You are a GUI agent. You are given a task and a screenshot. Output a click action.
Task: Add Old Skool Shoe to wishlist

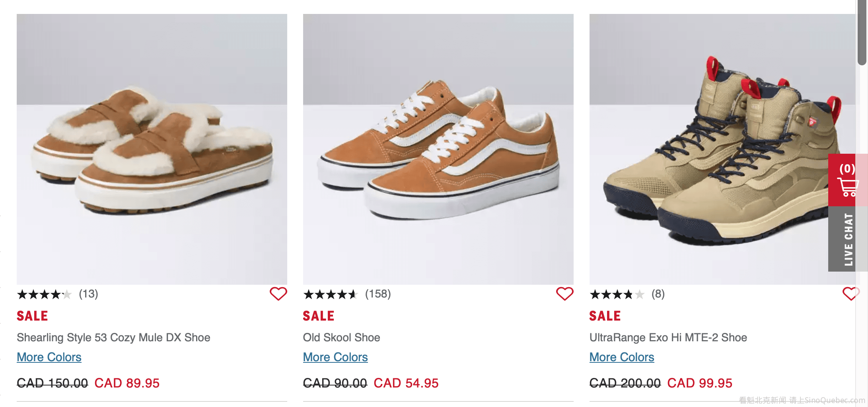(564, 294)
